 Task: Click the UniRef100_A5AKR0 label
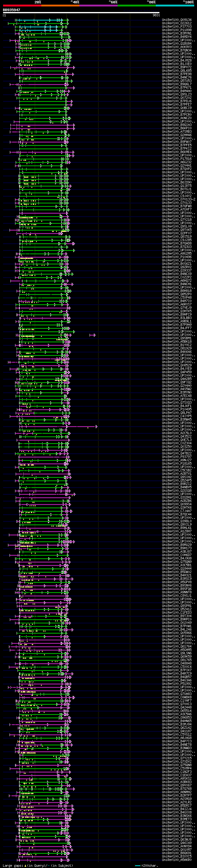(177, 860)
